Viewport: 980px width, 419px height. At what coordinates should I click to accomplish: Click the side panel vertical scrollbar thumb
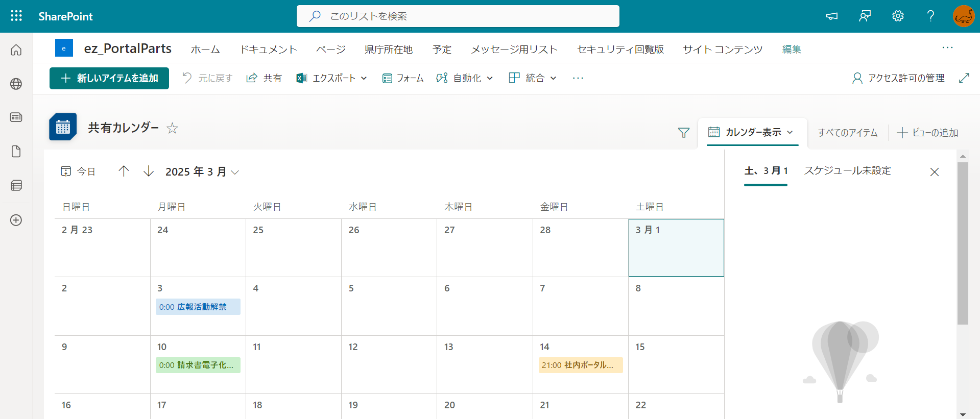click(963, 243)
